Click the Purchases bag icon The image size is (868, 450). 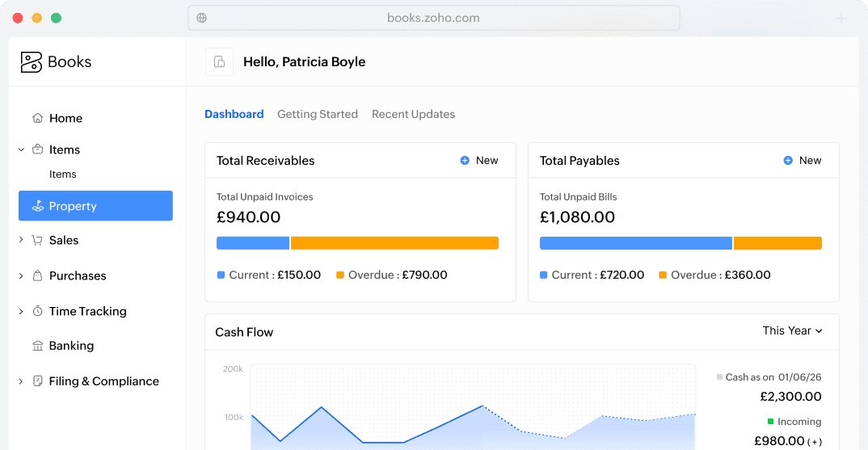(x=38, y=275)
